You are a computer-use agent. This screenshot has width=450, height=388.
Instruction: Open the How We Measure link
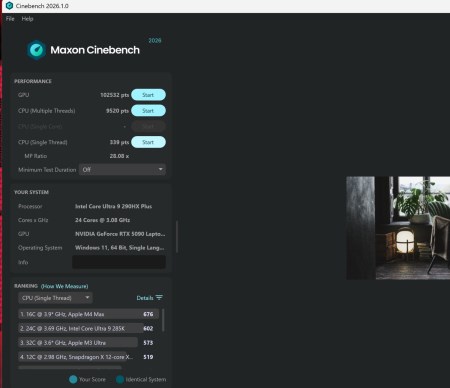tap(64, 286)
